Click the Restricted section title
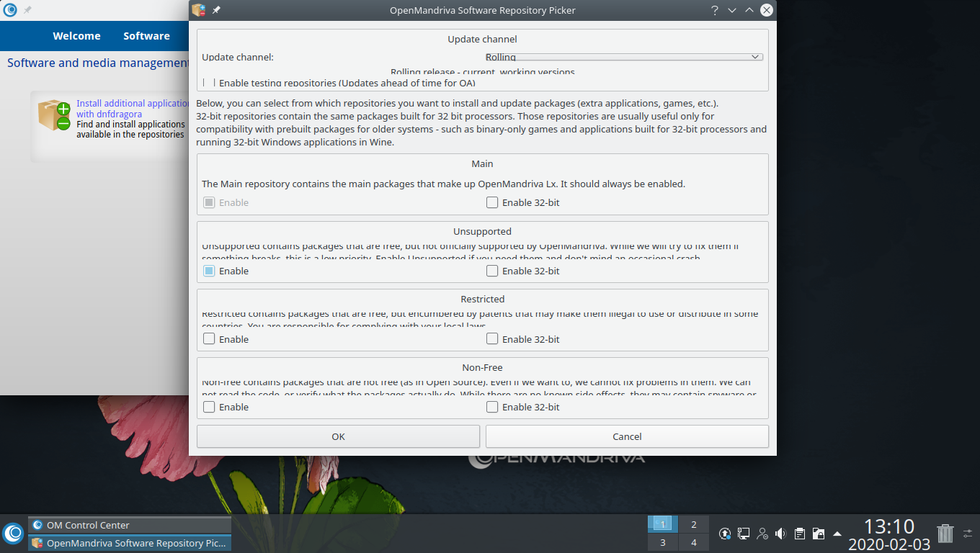Viewport: 980px width, 553px height. pos(482,299)
